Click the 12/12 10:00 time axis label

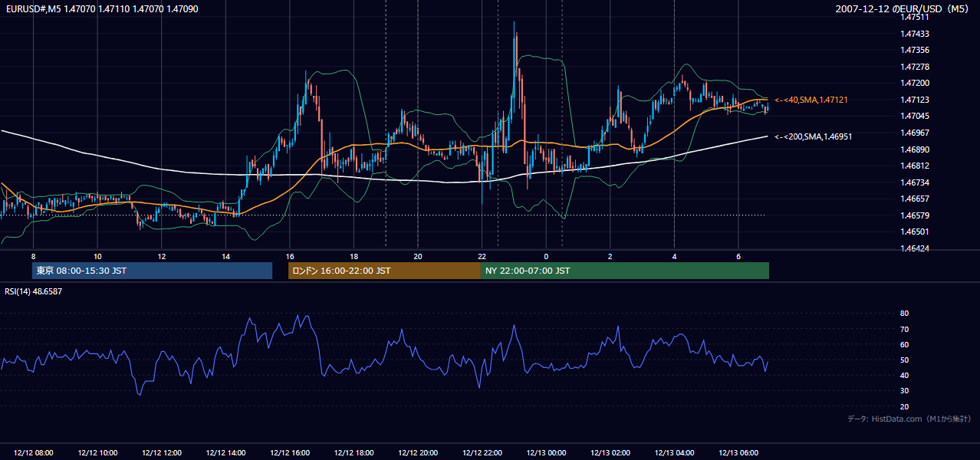pos(97,453)
